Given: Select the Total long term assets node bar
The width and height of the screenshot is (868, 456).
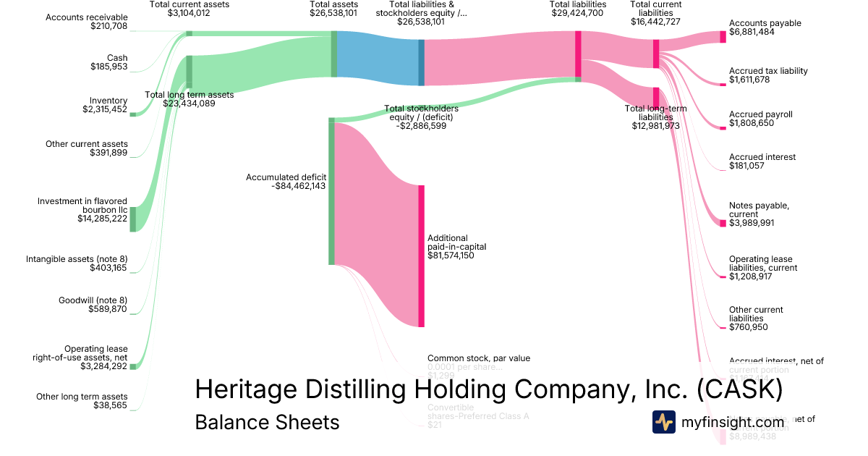Looking at the screenshot, I should [190, 71].
